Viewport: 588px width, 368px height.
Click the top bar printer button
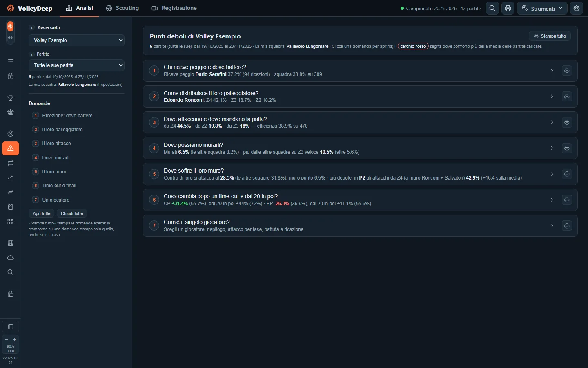[x=508, y=8]
